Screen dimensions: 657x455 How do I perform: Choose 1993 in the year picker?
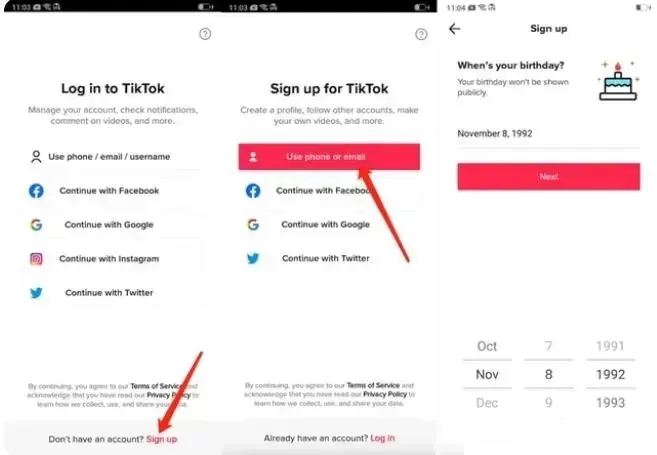pyautogui.click(x=610, y=403)
